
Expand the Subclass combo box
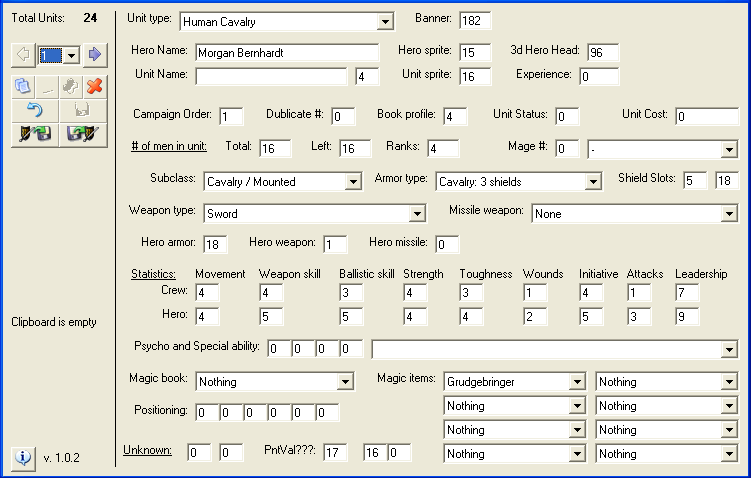[353, 181]
